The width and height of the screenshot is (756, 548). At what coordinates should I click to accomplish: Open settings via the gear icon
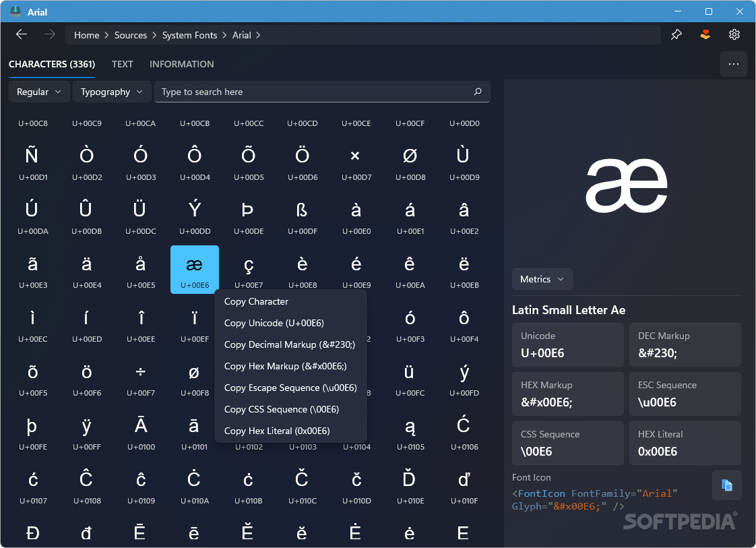tap(734, 35)
